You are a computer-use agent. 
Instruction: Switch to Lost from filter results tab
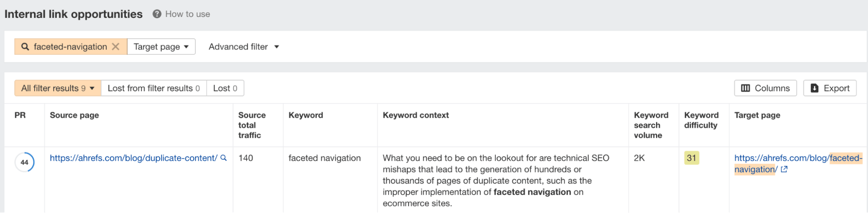(154, 88)
